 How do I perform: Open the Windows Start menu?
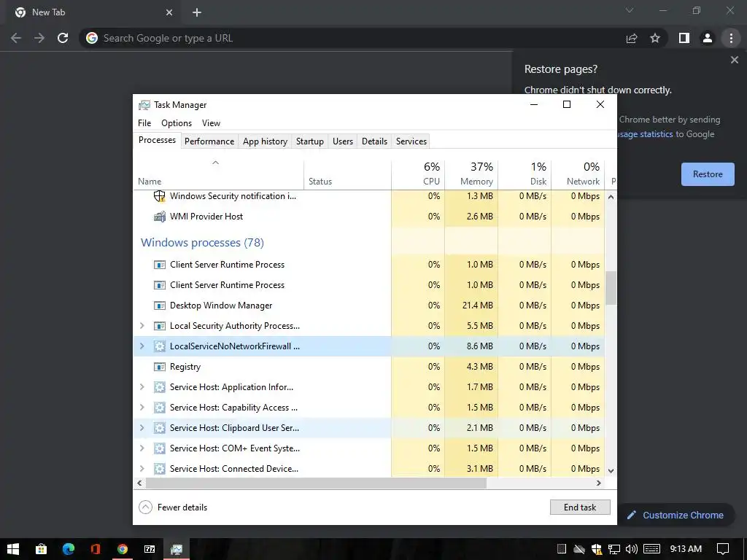tap(13, 549)
